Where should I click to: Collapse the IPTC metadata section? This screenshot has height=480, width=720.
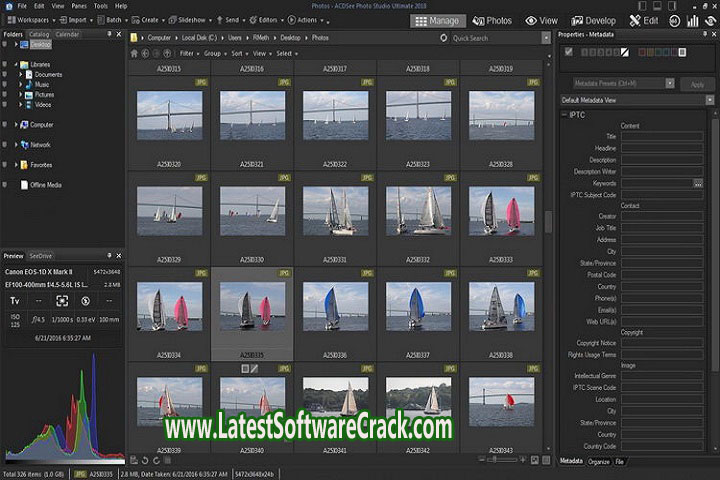coord(564,114)
